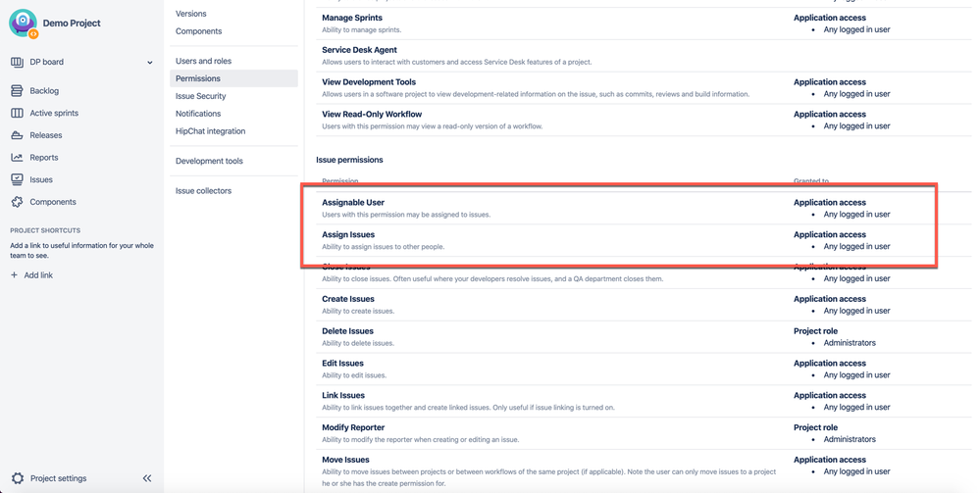
Task: Click PROJECT SHORTCUTS heading
Action: coord(45,230)
